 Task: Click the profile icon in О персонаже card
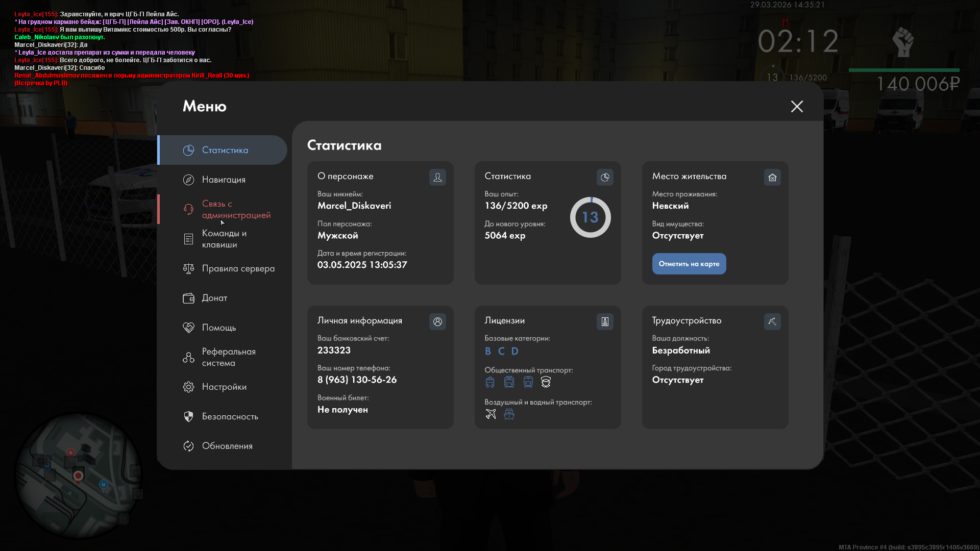point(437,177)
